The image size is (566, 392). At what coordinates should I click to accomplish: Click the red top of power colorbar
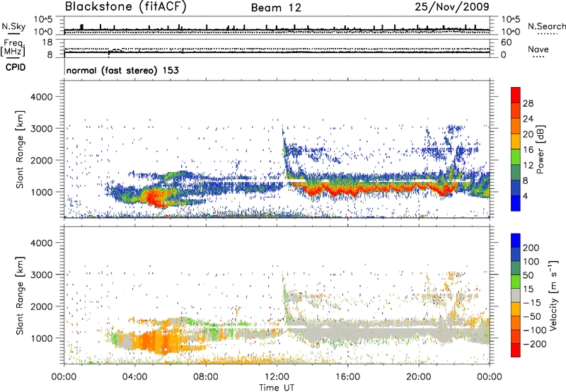pos(516,95)
